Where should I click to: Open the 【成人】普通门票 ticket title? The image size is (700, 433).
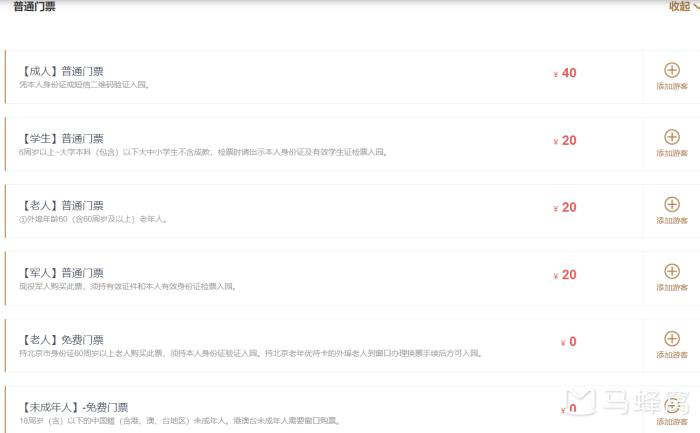61,72
